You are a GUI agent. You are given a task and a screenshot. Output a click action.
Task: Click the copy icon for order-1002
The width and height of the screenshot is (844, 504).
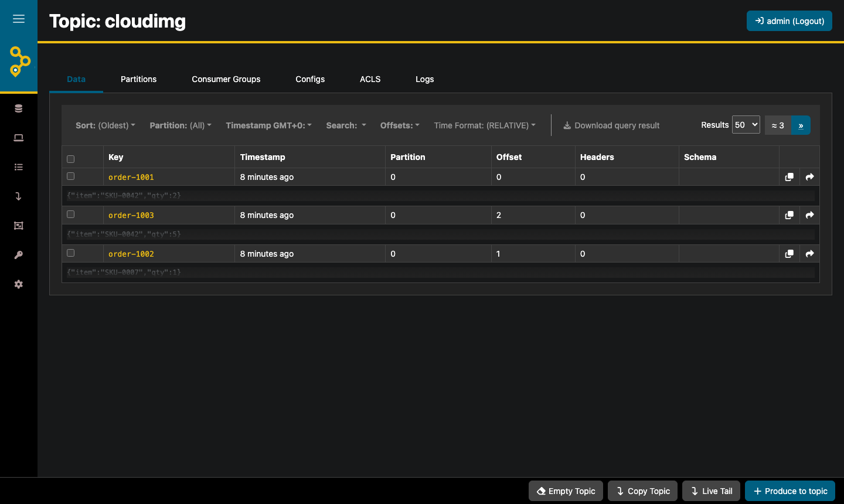pyautogui.click(x=789, y=254)
